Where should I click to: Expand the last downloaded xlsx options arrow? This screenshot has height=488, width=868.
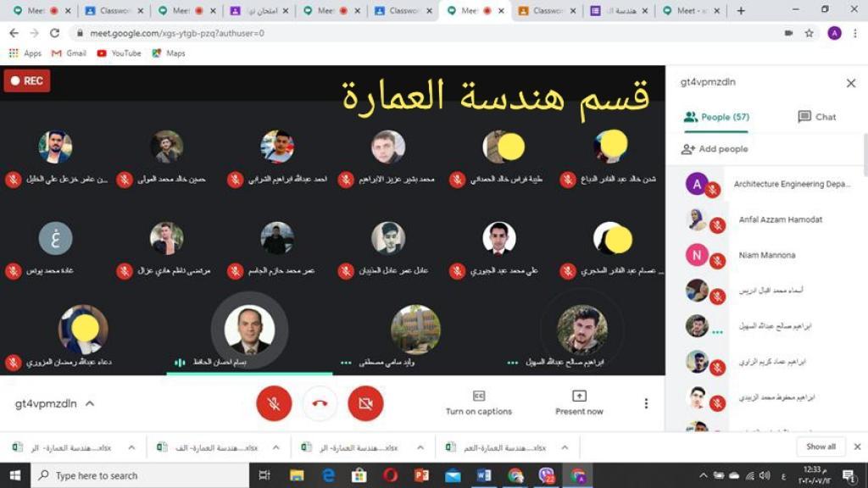point(565,447)
